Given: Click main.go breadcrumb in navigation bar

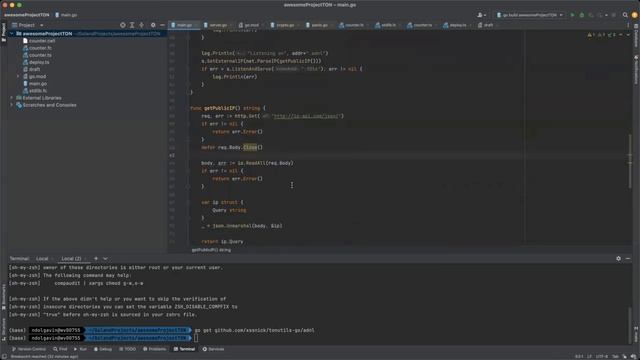Looking at the screenshot, I should click(x=66, y=15).
